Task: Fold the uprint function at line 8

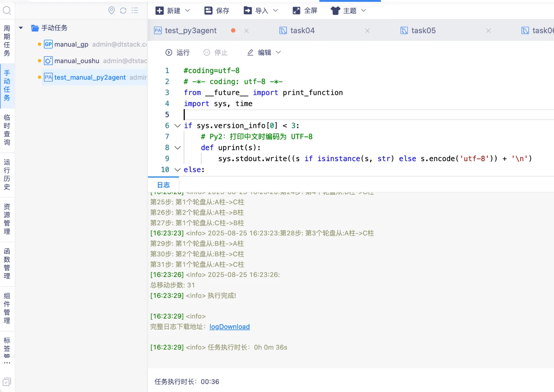Action: (178, 147)
